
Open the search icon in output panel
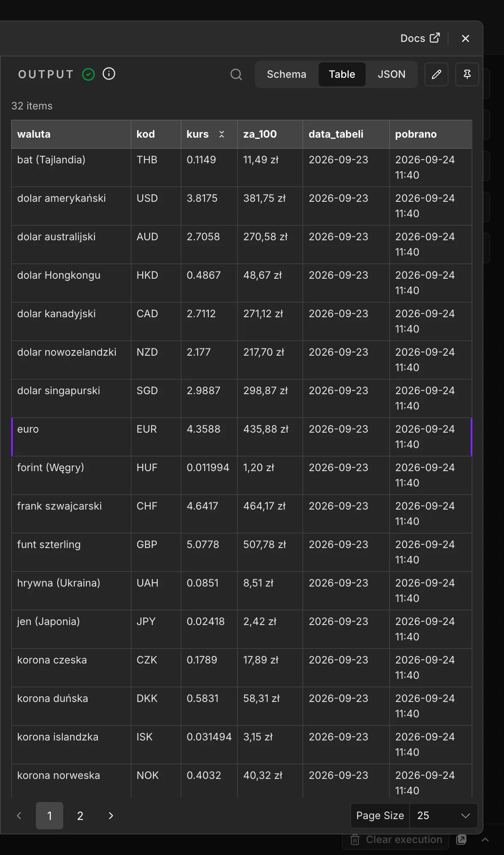tap(236, 74)
